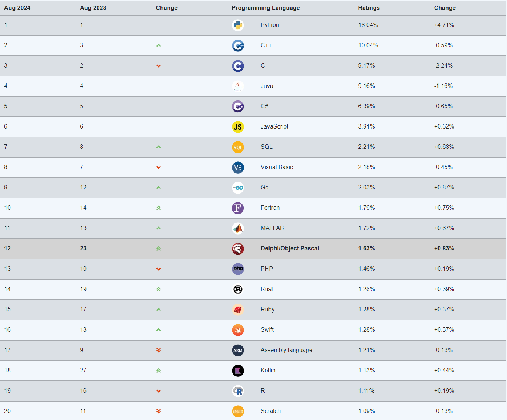Viewport: 507px width, 420px height.
Task: Click the red down arrow for PHP
Action: tap(159, 269)
